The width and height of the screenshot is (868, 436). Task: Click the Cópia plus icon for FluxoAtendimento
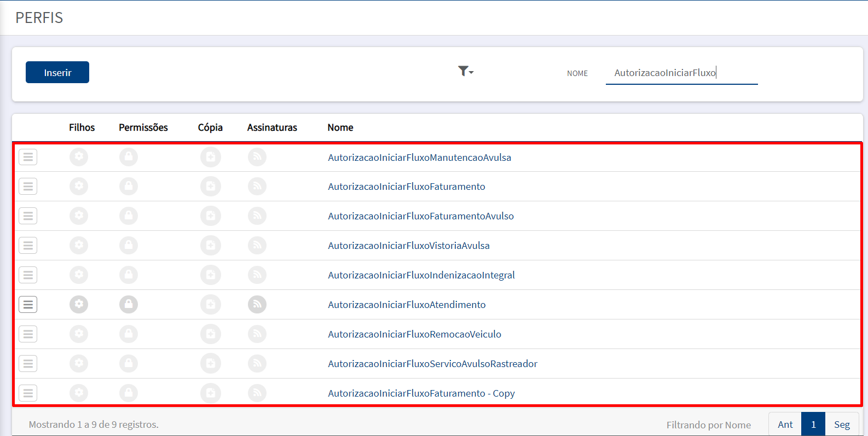[x=211, y=305]
